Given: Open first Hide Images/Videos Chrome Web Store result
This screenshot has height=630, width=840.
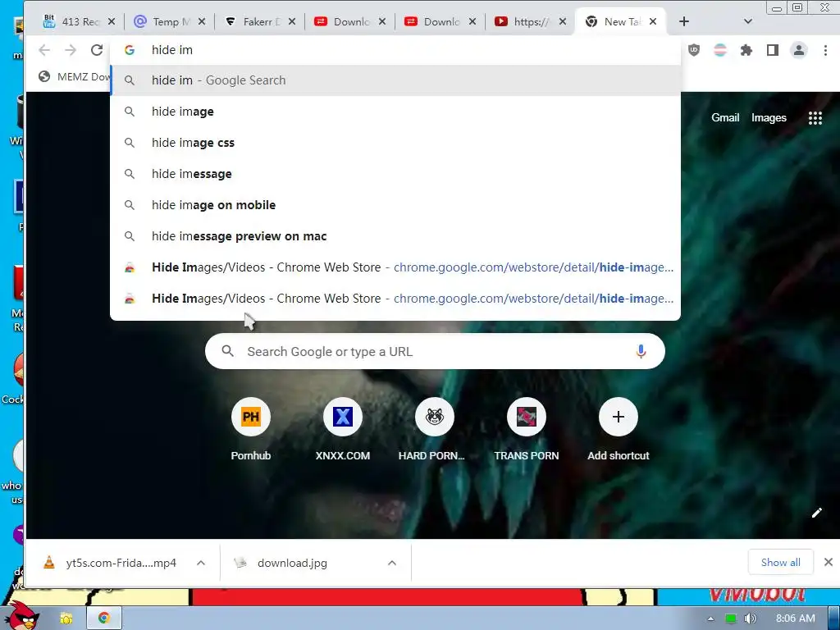Looking at the screenshot, I should [x=395, y=267].
